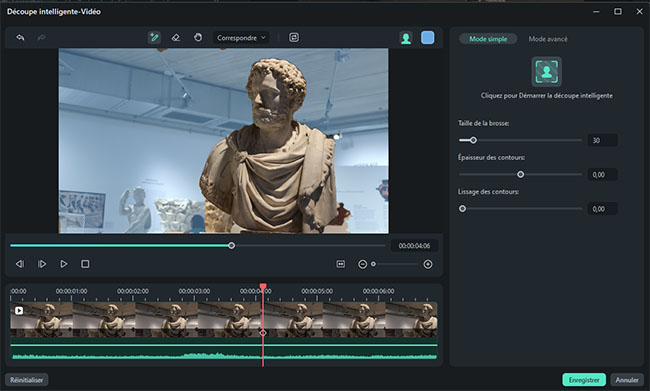This screenshot has height=391, width=650.
Task: Close the Découpe intelligente window
Action: pos(639,12)
